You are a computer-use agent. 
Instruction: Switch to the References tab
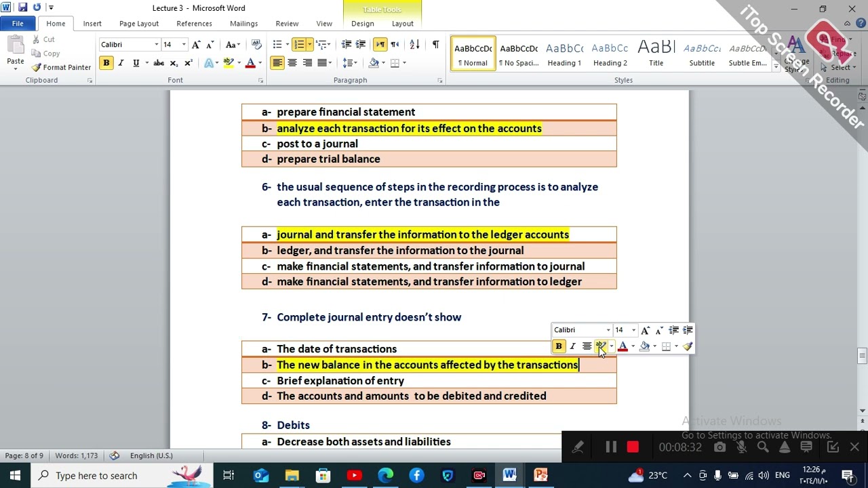tap(195, 24)
